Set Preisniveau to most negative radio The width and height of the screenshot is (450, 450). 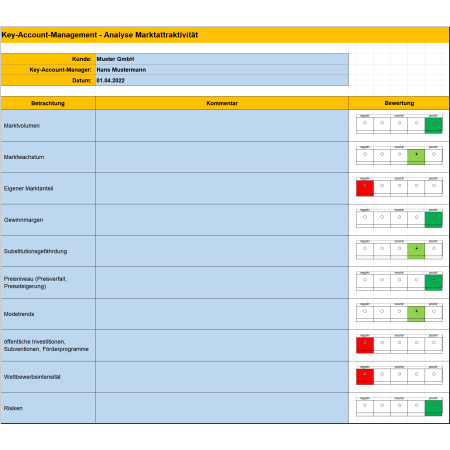tap(365, 280)
